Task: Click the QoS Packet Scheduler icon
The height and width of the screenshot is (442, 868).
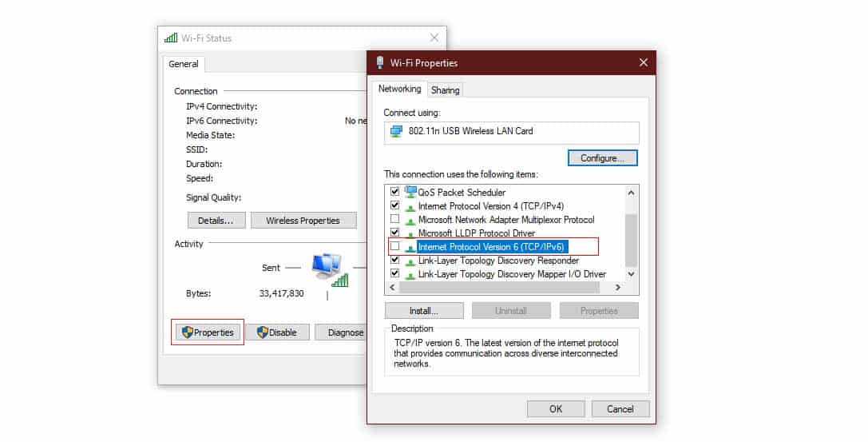Action: coord(410,192)
